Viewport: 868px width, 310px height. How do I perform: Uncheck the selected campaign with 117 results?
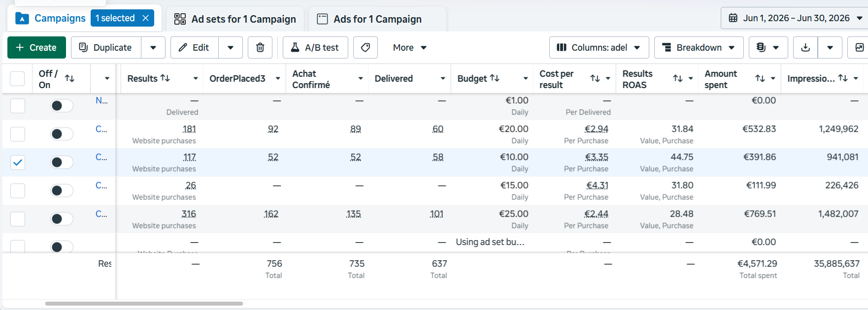tap(18, 162)
